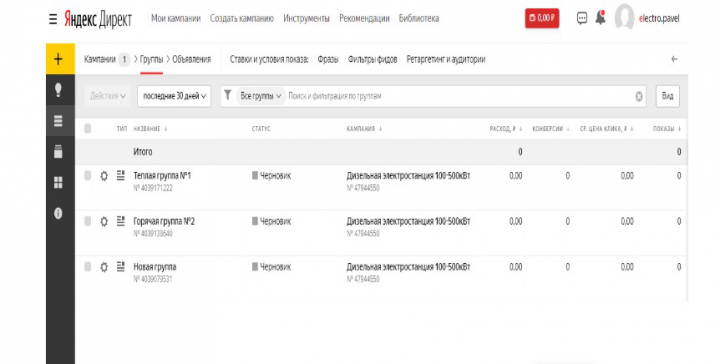720x364 pixels.
Task: Sort by Расход column
Action: [506, 129]
